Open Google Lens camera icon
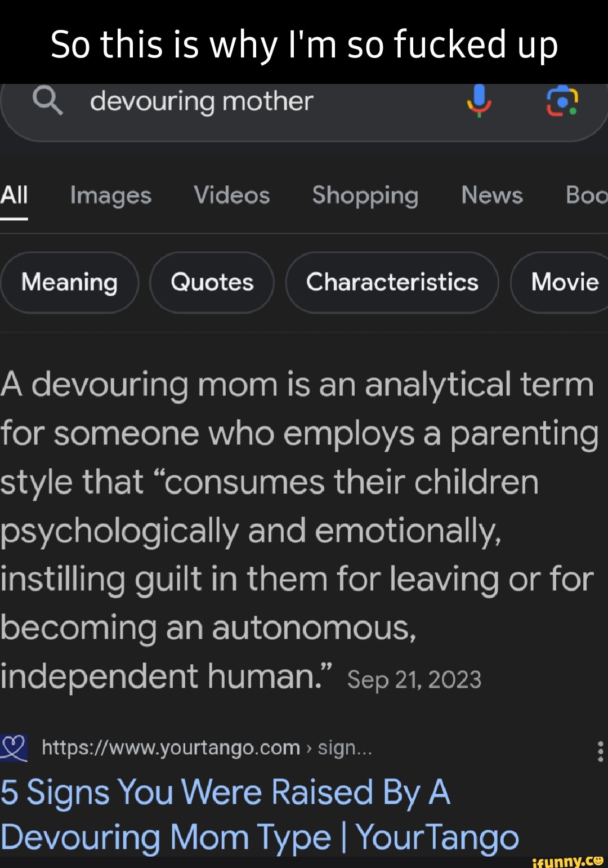This screenshot has width=608, height=868. [562, 101]
